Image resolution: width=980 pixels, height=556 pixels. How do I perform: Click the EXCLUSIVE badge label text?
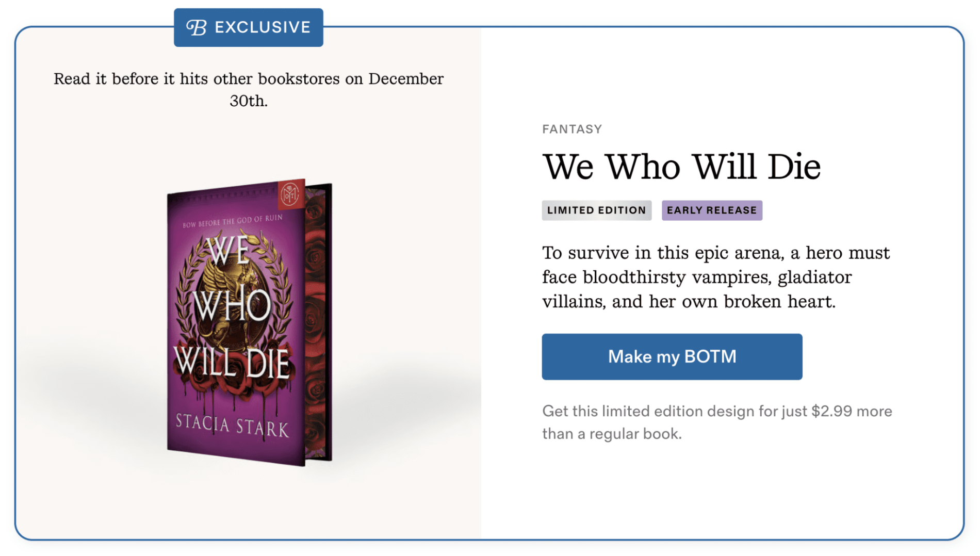click(263, 27)
